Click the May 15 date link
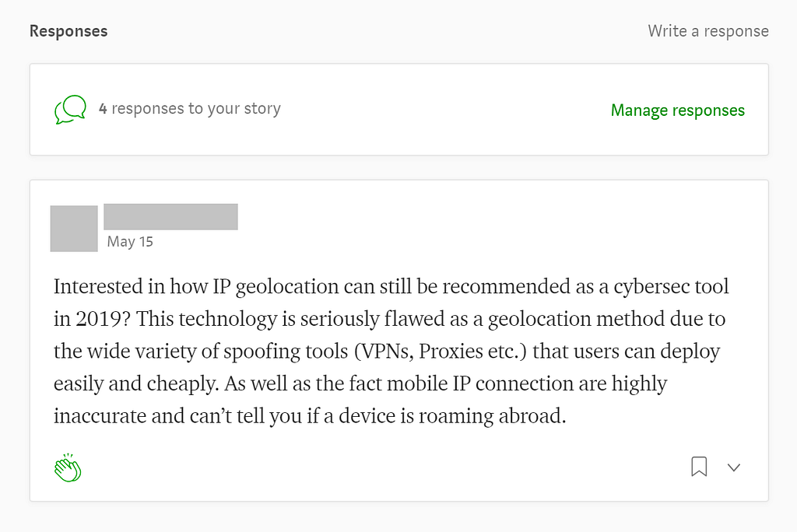The image size is (797, 532). click(130, 242)
